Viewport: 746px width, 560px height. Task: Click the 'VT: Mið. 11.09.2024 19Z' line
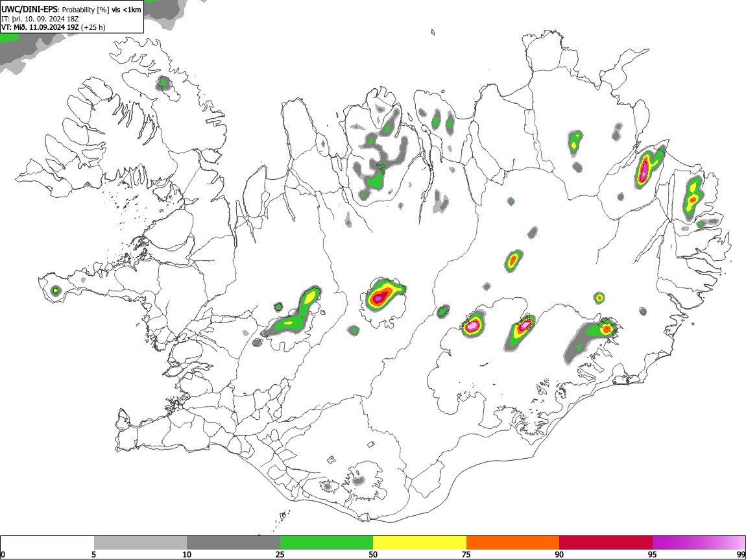coord(40,27)
